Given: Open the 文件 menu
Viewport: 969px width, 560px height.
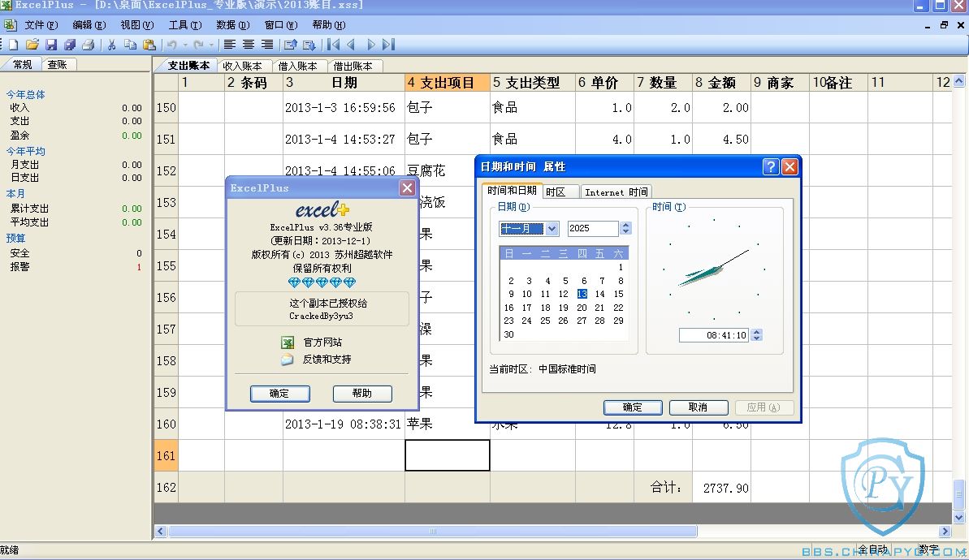Looking at the screenshot, I should click(41, 24).
